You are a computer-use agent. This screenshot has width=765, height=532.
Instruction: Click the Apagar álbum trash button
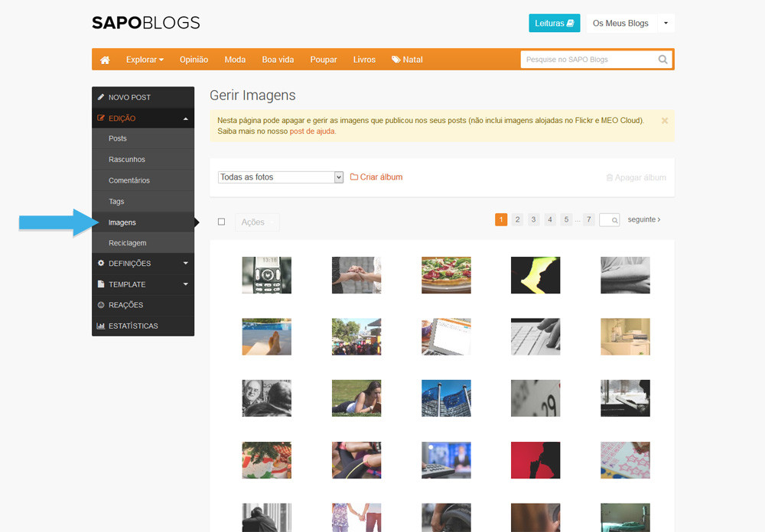click(636, 177)
